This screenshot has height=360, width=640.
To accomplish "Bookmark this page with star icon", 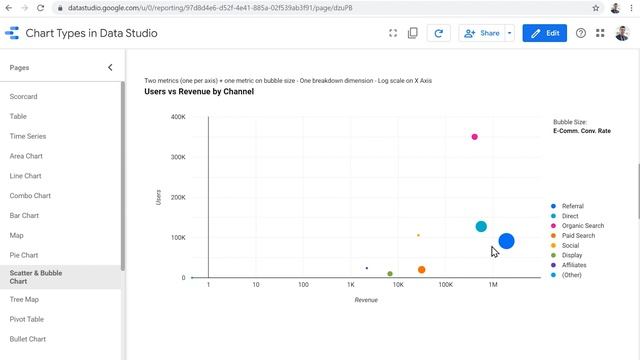I will pos(596,8).
